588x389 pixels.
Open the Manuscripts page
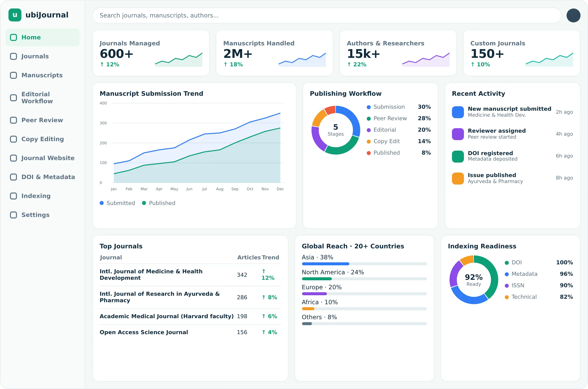[x=43, y=75]
